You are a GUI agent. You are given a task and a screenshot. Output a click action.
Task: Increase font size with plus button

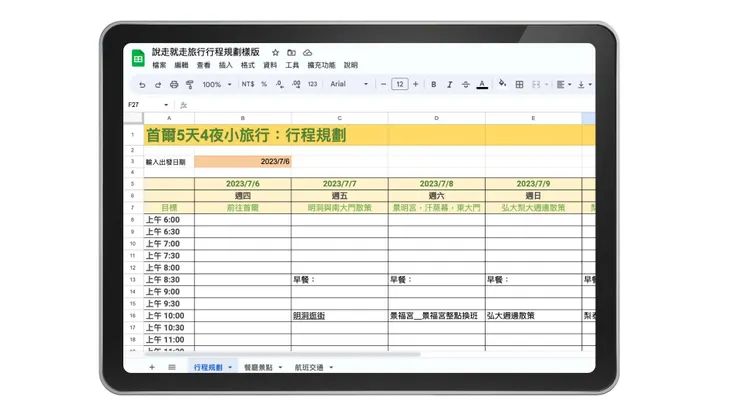[x=416, y=84]
